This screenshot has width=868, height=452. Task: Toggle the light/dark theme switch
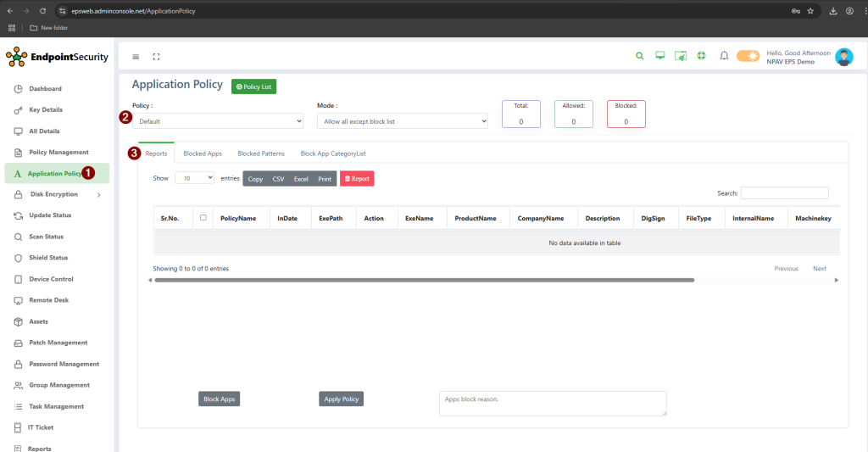748,57
